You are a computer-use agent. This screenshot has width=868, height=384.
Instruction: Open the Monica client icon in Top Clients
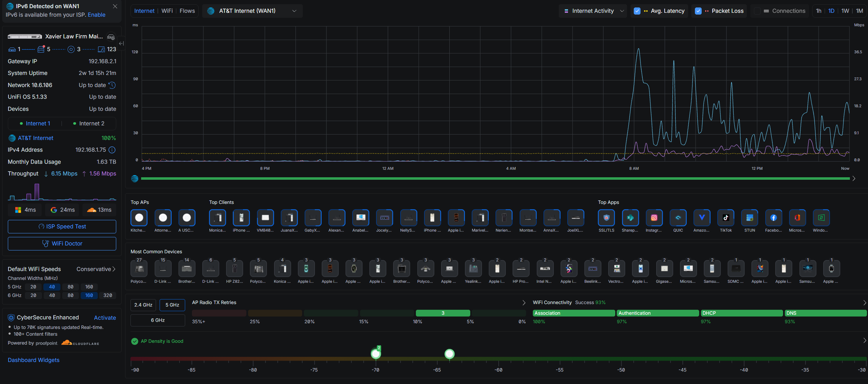pos(218,218)
